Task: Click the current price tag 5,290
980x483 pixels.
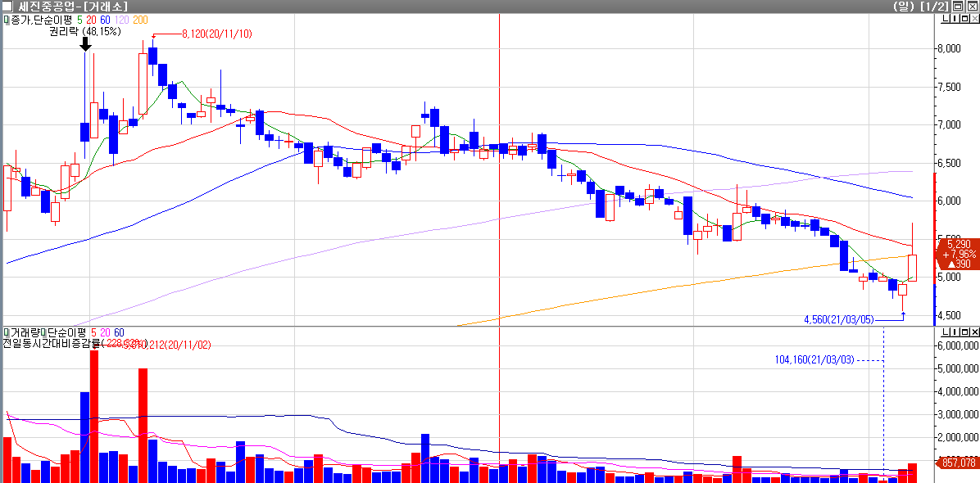Action: 959,244
